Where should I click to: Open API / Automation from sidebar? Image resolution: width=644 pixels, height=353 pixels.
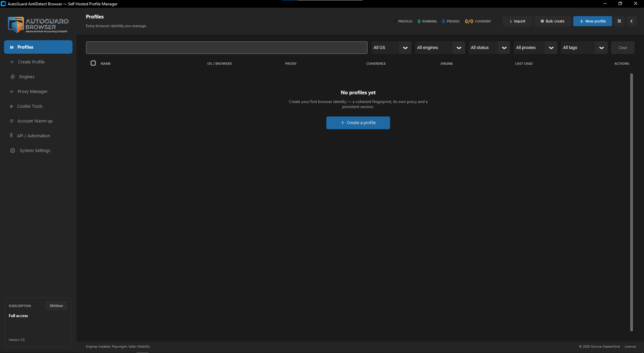pos(38,136)
